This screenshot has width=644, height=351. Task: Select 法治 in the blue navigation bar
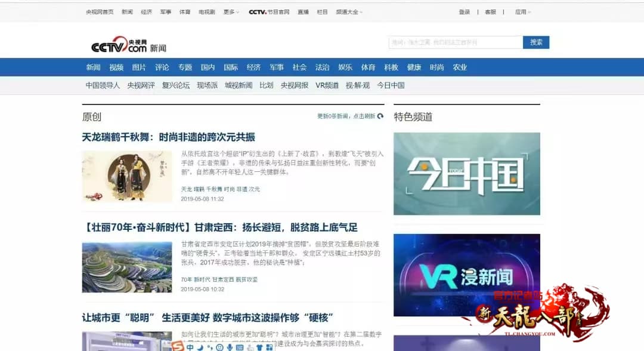323,67
